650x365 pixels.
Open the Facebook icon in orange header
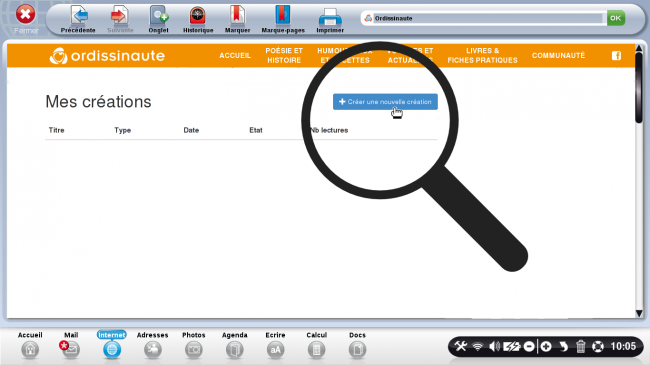pyautogui.click(x=616, y=56)
